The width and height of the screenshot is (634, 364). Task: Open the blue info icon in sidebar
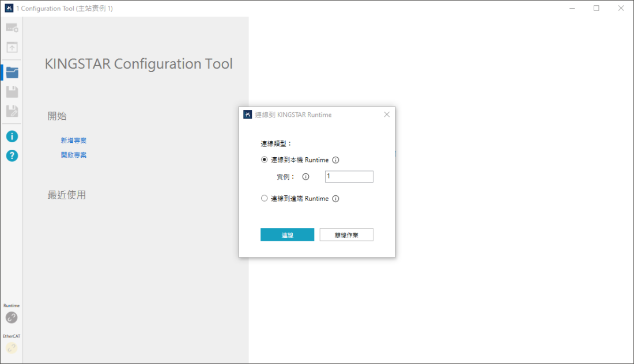coord(12,136)
